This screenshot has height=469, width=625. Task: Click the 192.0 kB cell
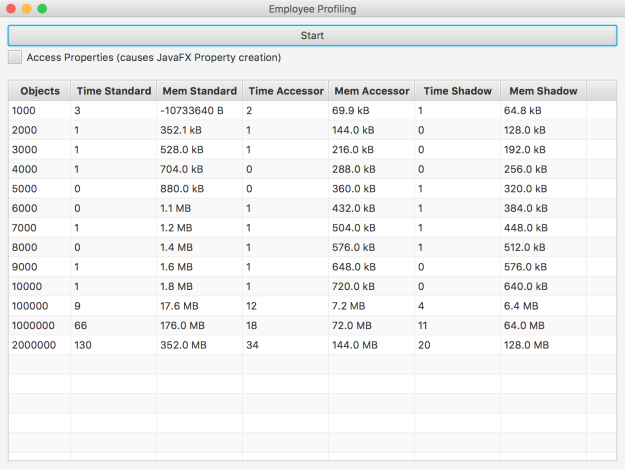[x=543, y=149]
